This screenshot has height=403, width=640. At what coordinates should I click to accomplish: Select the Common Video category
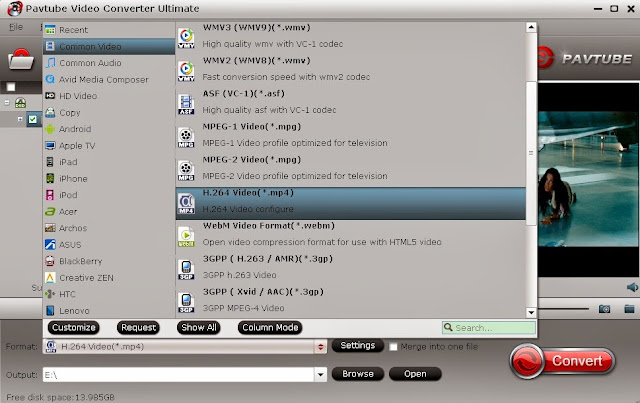pyautogui.click(x=109, y=47)
